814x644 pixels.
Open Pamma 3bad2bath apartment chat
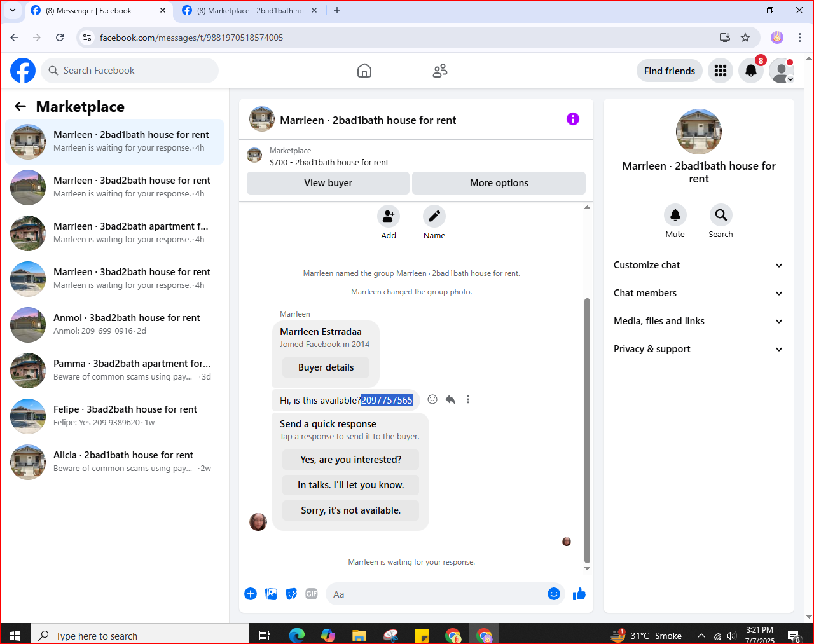click(114, 371)
